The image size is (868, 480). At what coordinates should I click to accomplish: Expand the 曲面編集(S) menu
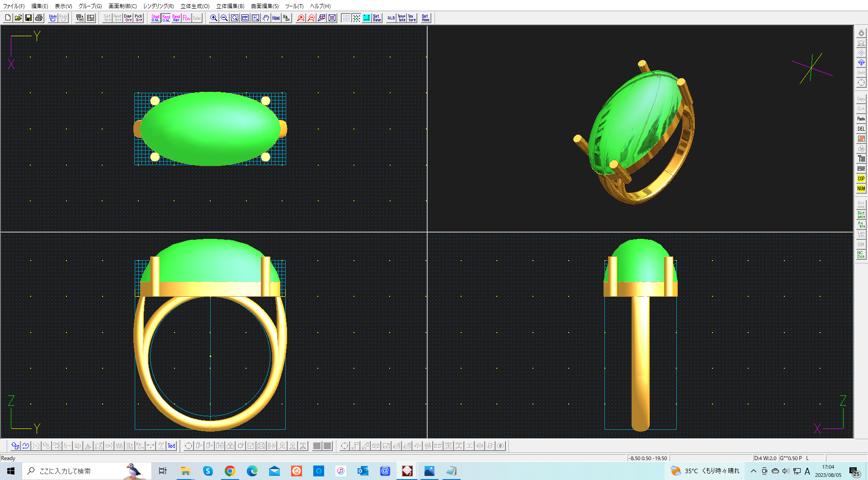coord(264,6)
